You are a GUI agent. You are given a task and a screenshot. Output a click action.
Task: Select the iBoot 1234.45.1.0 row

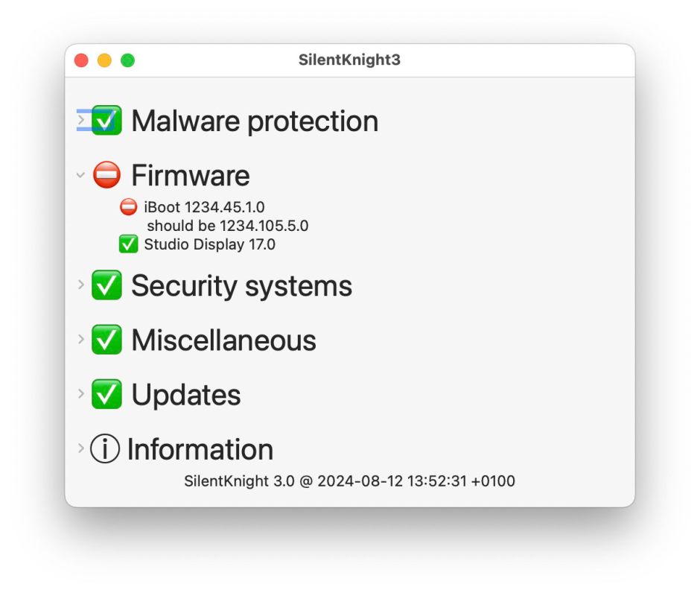[x=205, y=207]
